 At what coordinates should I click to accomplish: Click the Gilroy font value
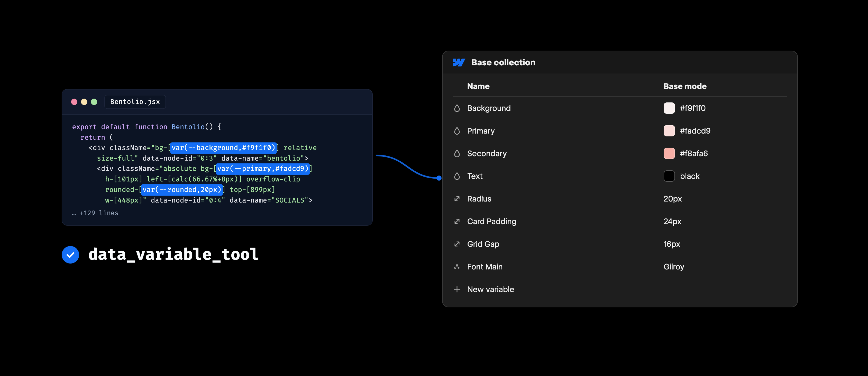click(x=674, y=267)
